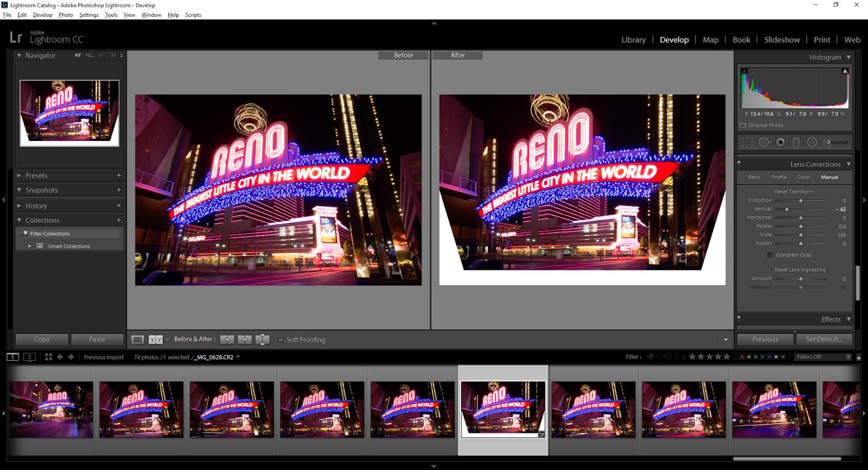
Task: Open the Settings menu
Action: 89,15
